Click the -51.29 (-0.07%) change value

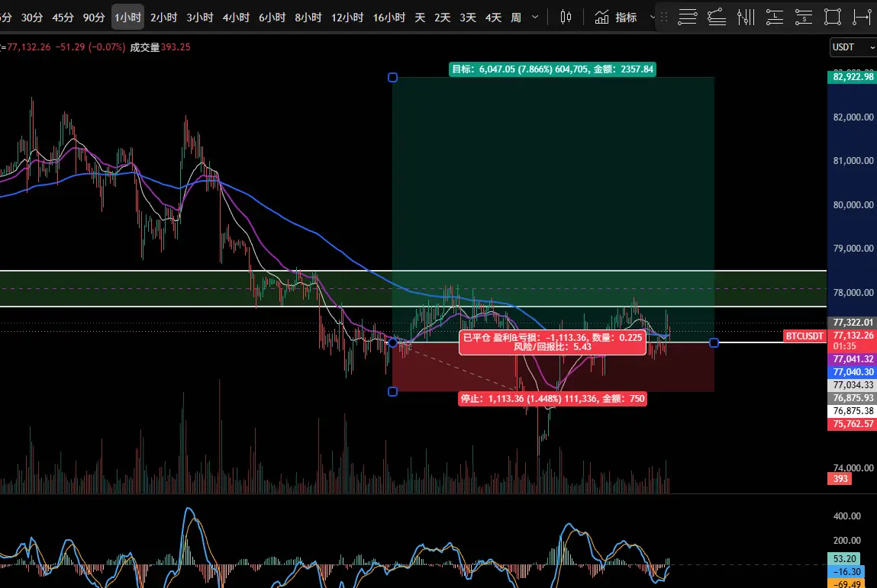point(91,47)
